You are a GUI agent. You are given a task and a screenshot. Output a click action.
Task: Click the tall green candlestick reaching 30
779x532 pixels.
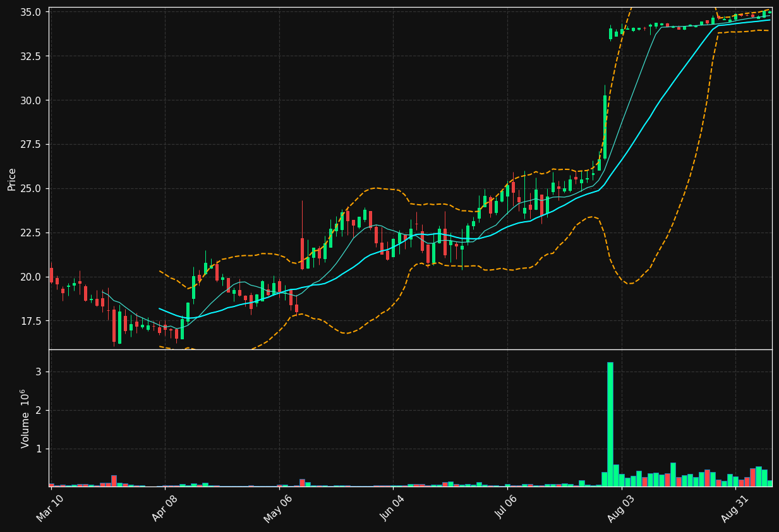pos(605,127)
